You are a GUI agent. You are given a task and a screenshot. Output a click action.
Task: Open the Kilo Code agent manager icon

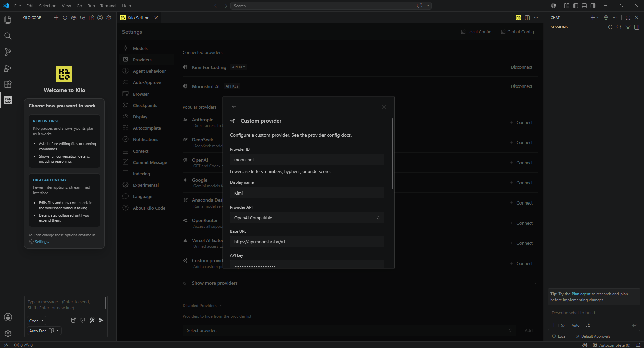click(x=73, y=18)
